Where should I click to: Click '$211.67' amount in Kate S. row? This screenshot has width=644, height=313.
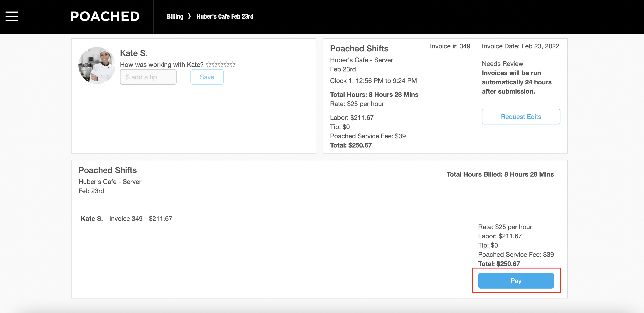click(x=160, y=219)
